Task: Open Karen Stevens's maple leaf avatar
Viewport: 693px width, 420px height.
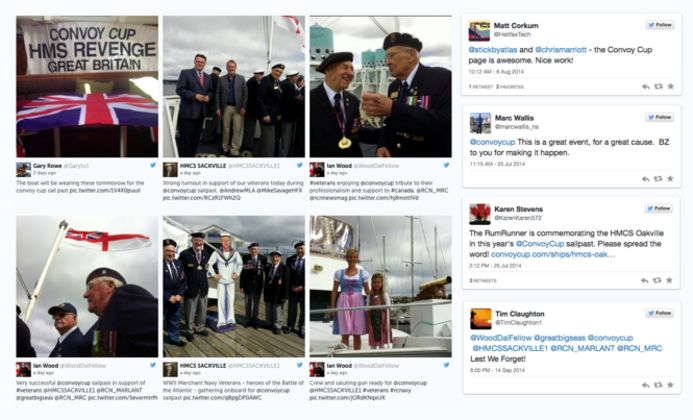Action: coord(480,214)
